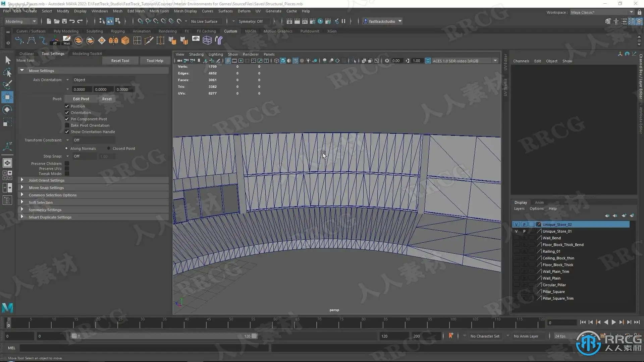Toggle visibility V of Unique_Store_01 layer
The image size is (644, 362).
[516, 231]
